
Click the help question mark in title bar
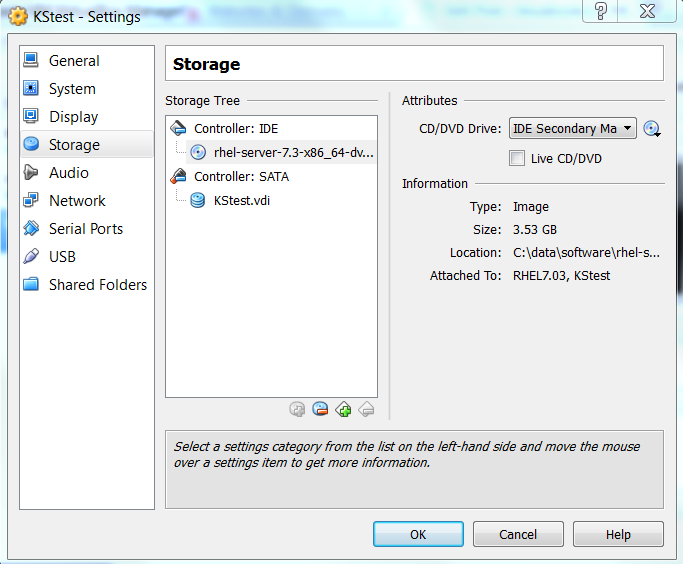pos(600,11)
